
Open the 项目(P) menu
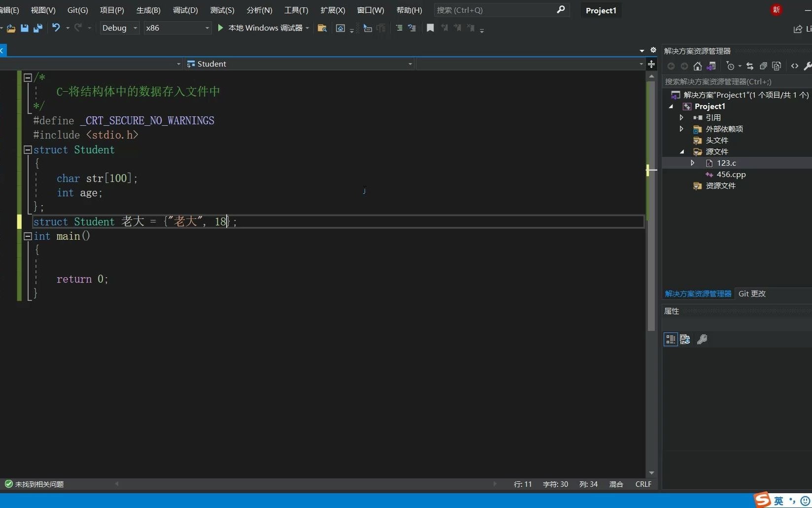(112, 10)
